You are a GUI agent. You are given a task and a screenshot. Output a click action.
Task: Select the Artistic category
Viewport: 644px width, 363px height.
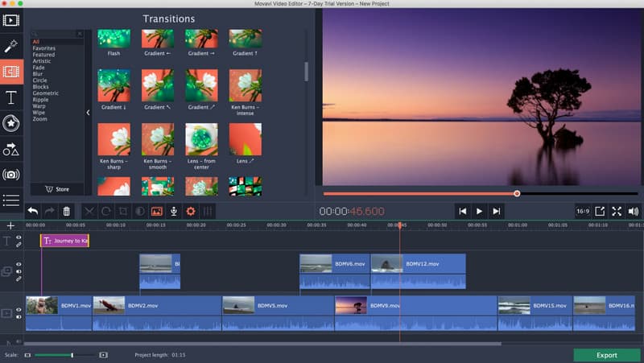tap(42, 61)
